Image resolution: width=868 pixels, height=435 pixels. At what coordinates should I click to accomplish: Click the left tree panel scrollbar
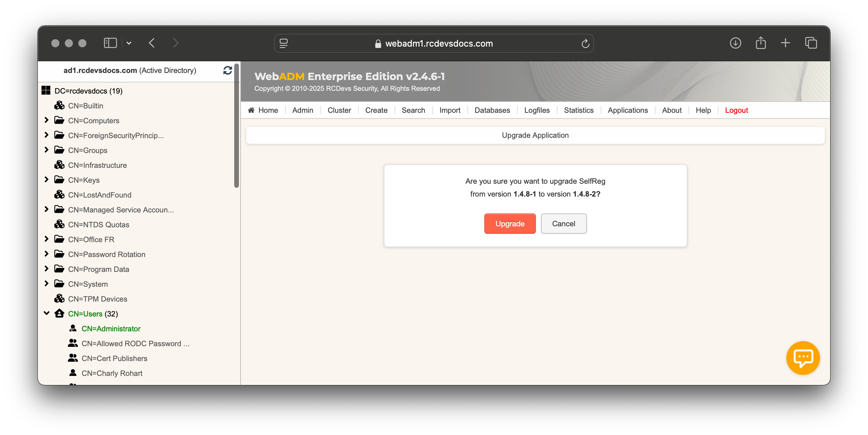237,126
